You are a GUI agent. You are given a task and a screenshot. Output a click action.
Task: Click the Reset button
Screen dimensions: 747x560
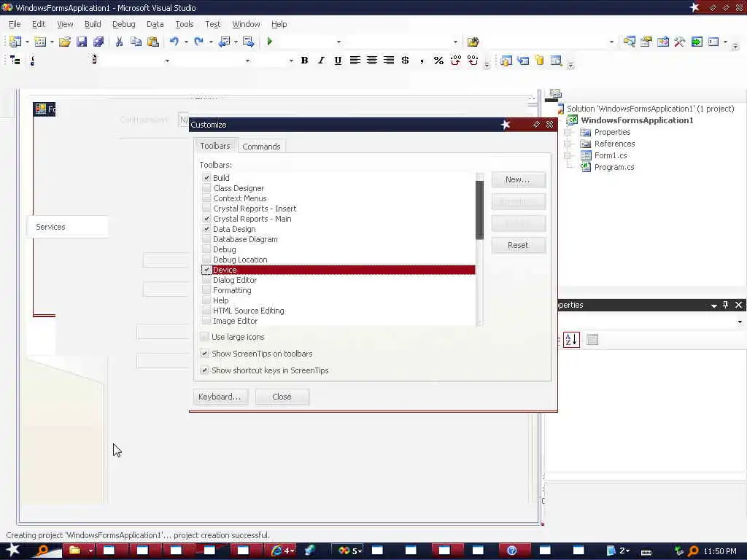tap(519, 245)
